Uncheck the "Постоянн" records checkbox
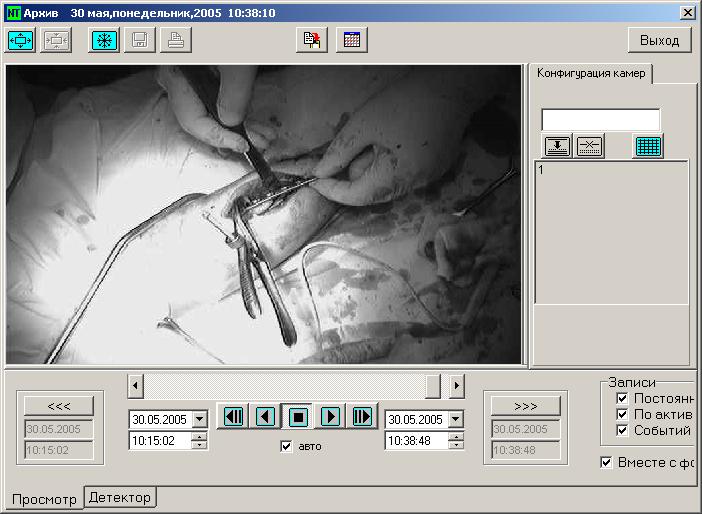The height and width of the screenshot is (514, 702). 622,398
